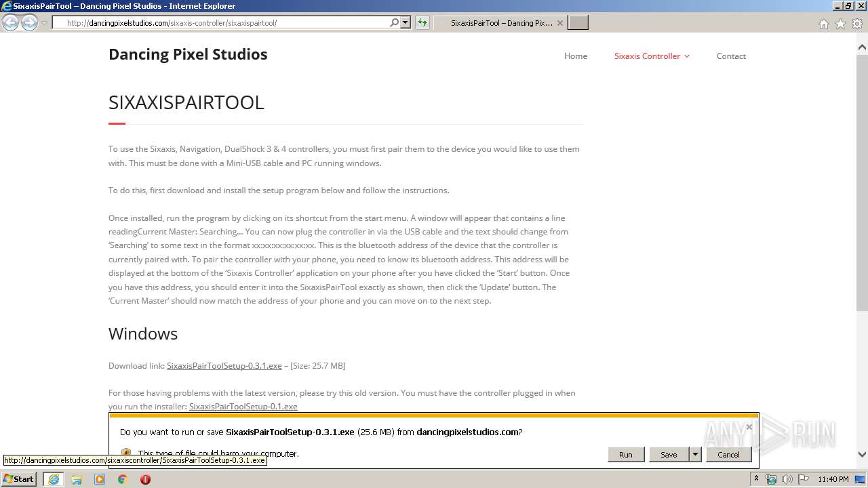Click the Action Center flag icon

(804, 479)
